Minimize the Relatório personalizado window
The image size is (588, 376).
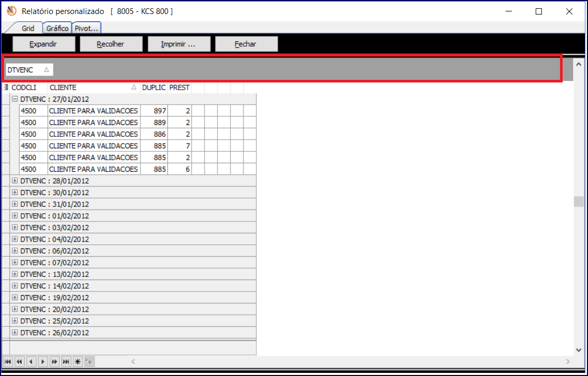point(509,11)
